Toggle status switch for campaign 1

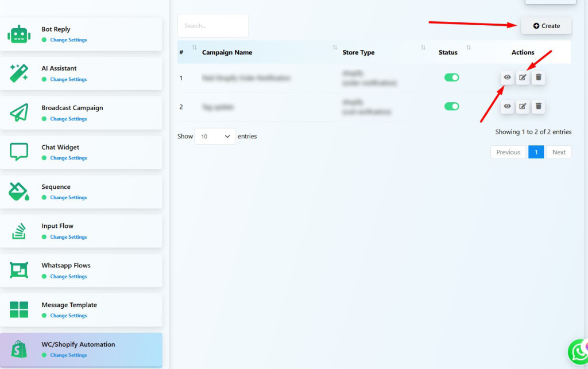452,77
